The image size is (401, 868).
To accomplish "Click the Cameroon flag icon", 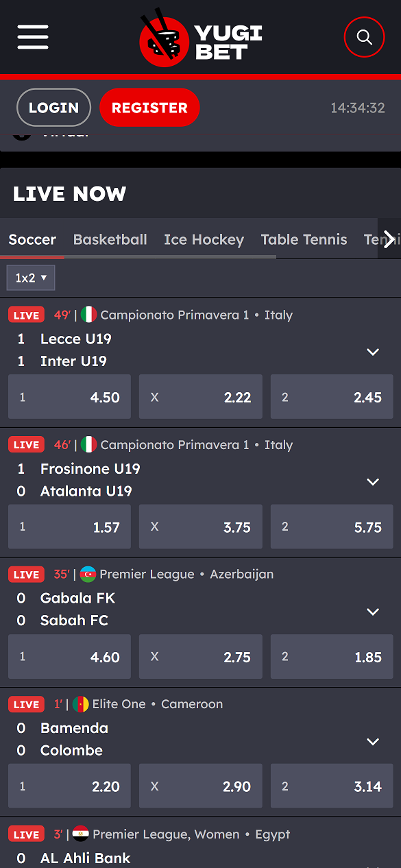I will coord(80,704).
